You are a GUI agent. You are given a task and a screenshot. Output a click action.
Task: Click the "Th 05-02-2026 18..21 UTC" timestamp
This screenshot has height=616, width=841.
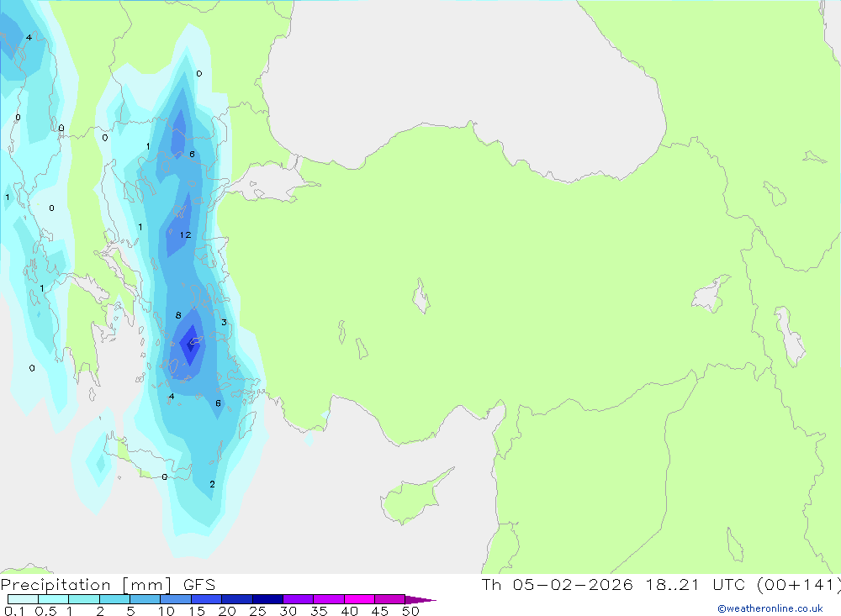tap(613, 584)
